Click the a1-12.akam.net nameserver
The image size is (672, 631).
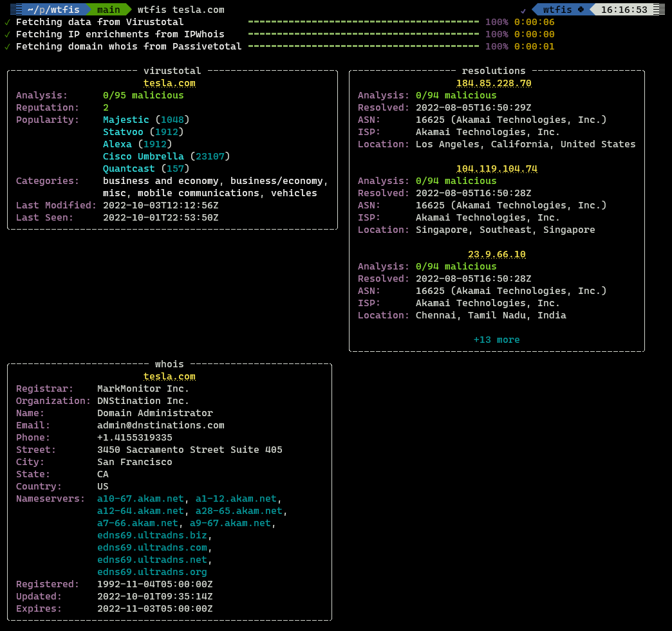pos(236,498)
